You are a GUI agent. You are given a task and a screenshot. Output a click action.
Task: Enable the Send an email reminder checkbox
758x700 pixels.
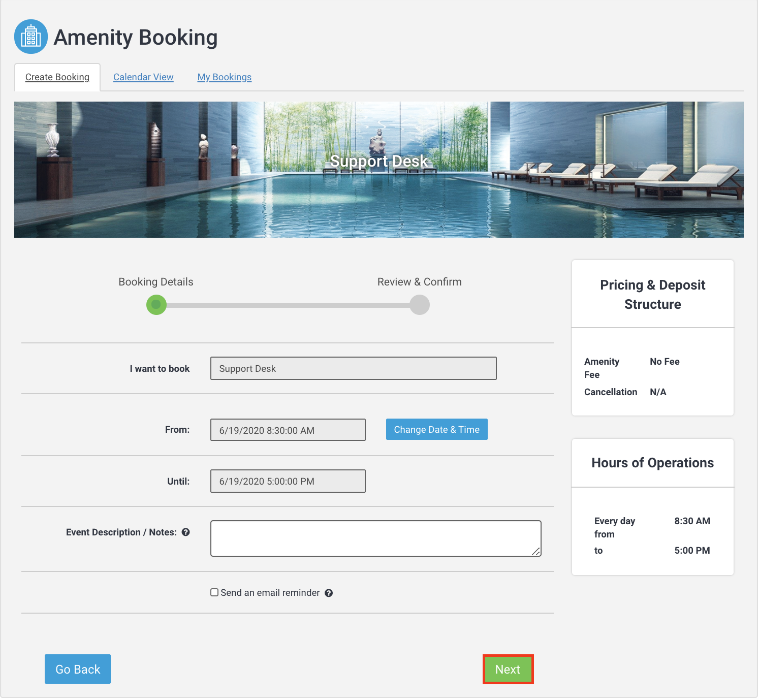click(x=214, y=592)
